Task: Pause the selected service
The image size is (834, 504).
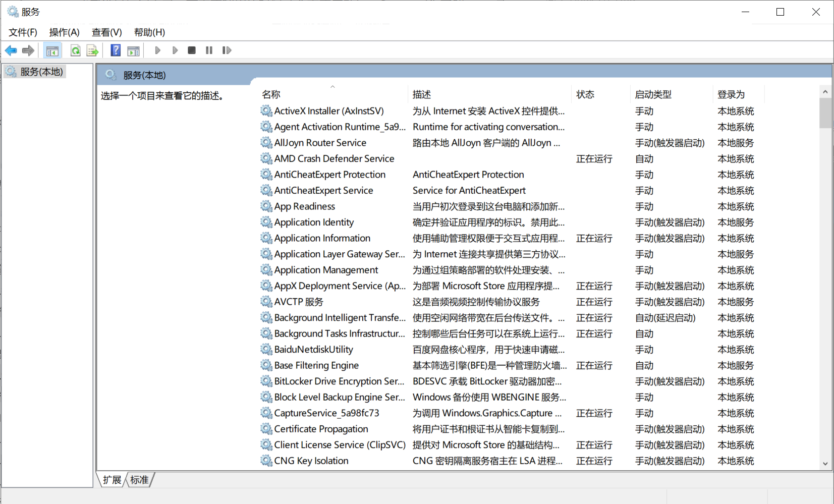Action: [x=209, y=50]
